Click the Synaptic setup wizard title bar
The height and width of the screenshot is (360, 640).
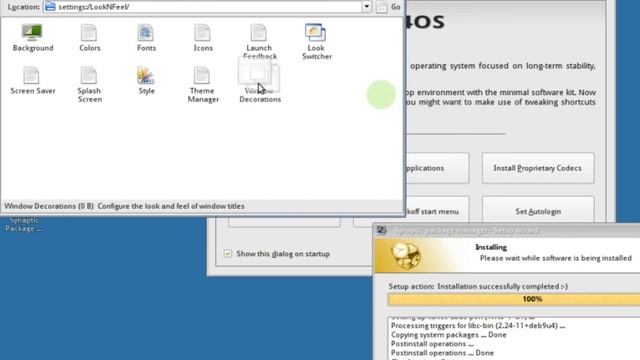pyautogui.click(x=507, y=231)
